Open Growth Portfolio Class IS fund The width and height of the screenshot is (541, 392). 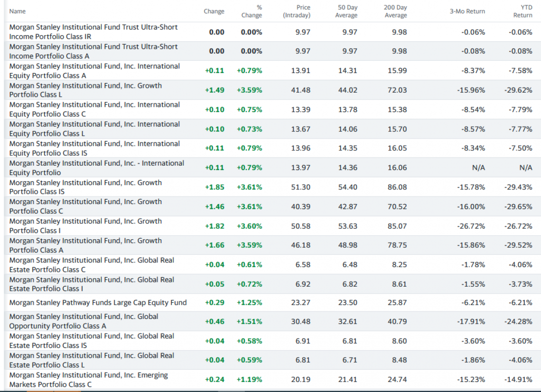click(85, 187)
